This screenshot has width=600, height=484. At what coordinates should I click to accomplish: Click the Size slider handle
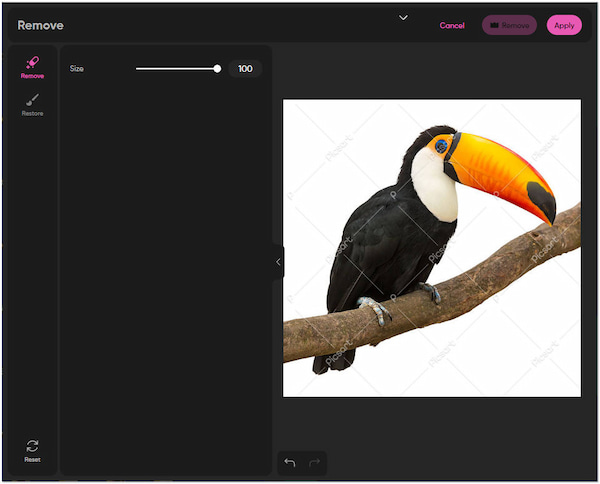click(x=217, y=69)
